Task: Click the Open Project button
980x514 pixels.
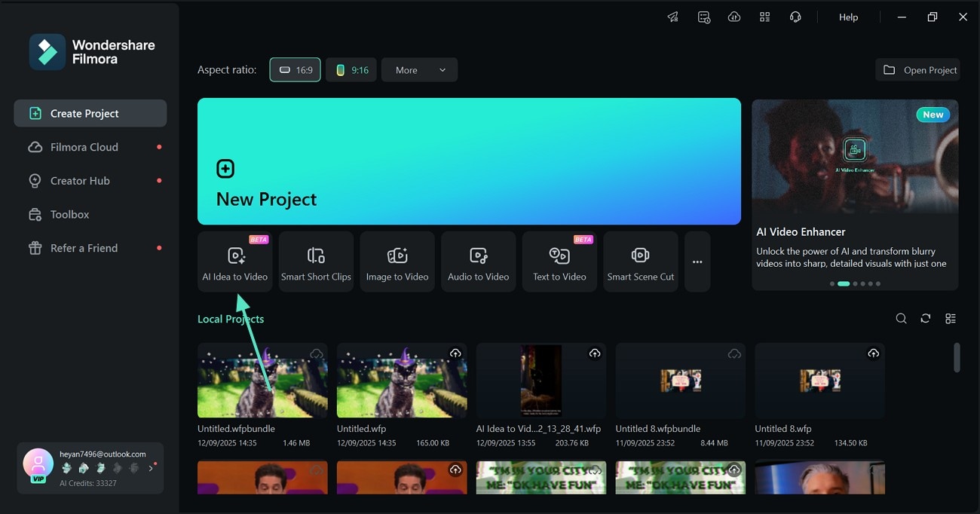Action: click(918, 69)
